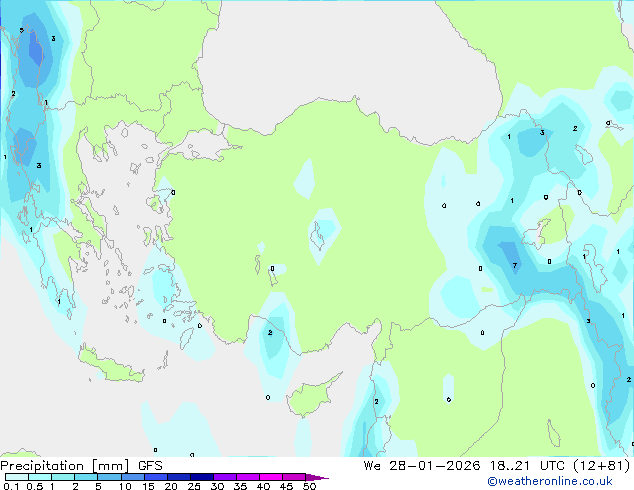Click the legend label '45'
Viewport: 634px width, 490px height.
tap(286, 486)
